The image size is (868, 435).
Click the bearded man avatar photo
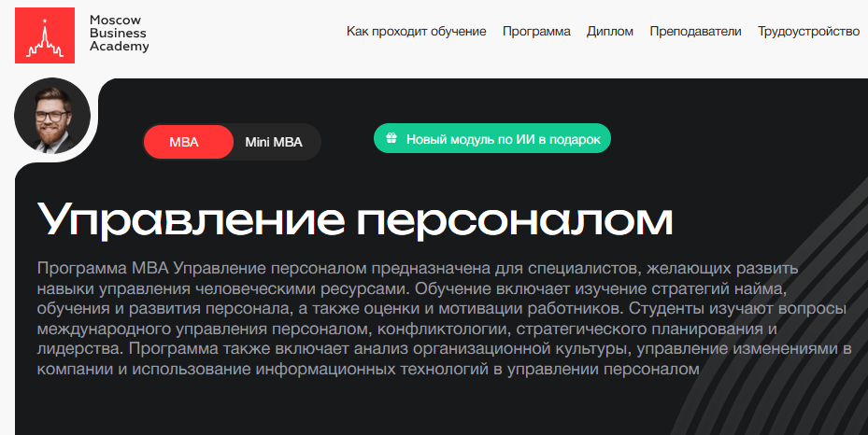tap(52, 116)
